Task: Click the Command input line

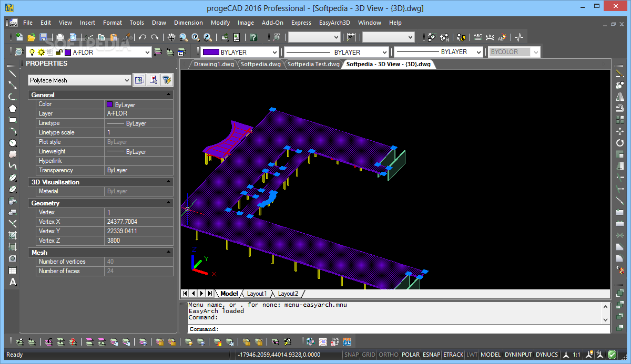Action: (399, 329)
